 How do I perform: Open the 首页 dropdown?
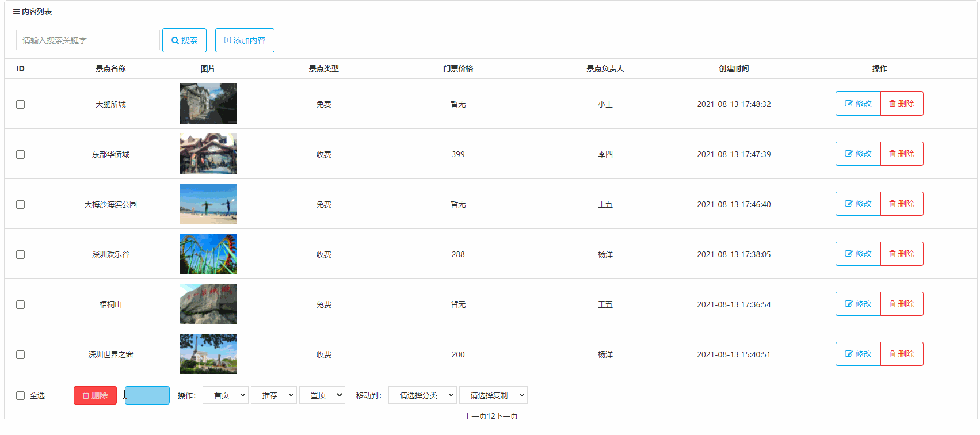(226, 395)
